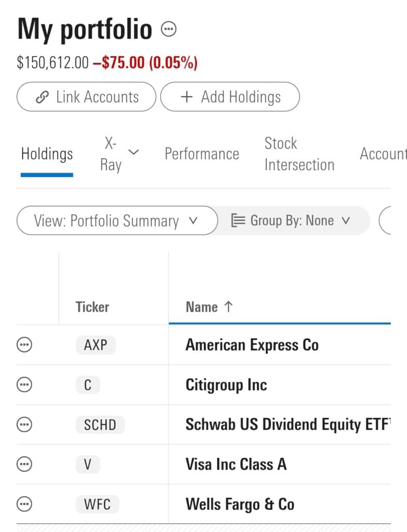The width and height of the screenshot is (407, 532).
Task: Open the WFC row options icon
Action: click(x=24, y=504)
